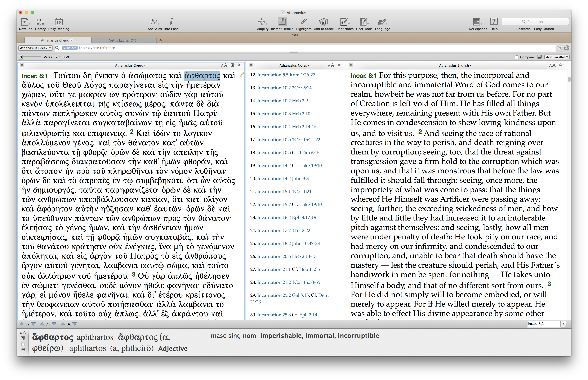Go to previous chapter with Ch up arrow
The height and width of the screenshot is (380, 588).
[x=42, y=324]
